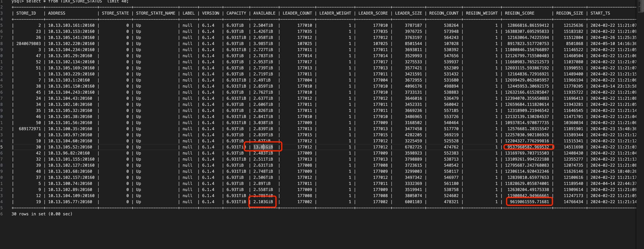This screenshot has height=249, width=644.
Task: Select address 10.13.103.161:20160
Action: point(71,25)
